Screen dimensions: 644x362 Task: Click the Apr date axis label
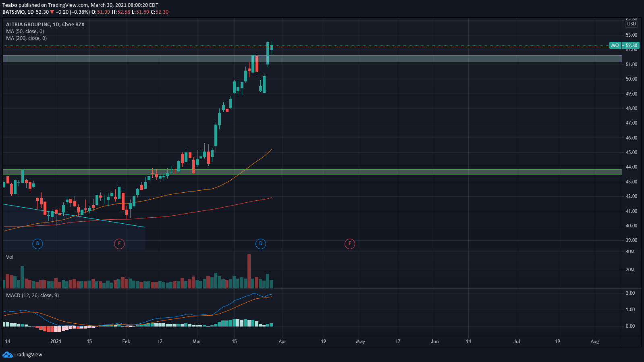coord(283,341)
